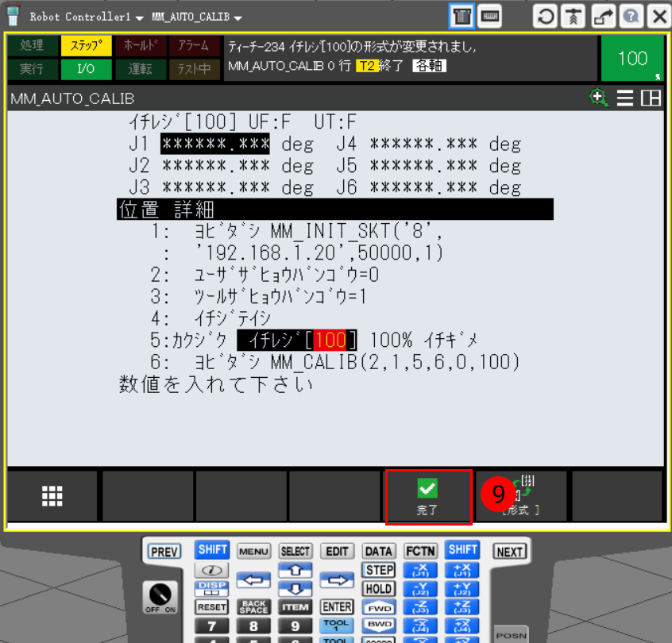The height and width of the screenshot is (643, 672).
Task: Click the ホールド status indicator
Action: [x=141, y=45]
